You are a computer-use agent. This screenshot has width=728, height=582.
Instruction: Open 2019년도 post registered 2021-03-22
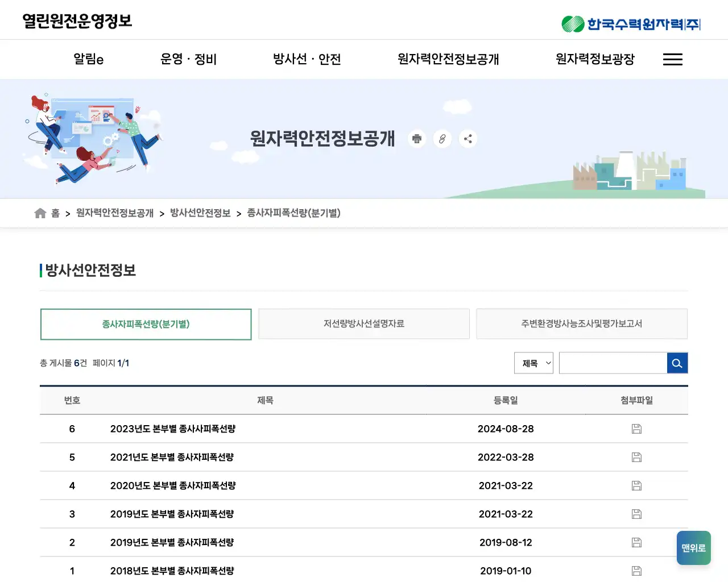click(172, 514)
